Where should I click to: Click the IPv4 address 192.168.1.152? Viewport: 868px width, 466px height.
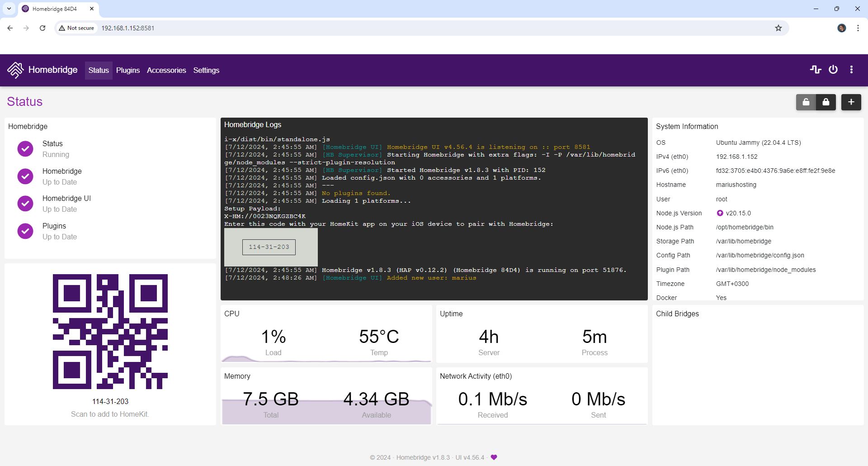pyautogui.click(x=737, y=157)
